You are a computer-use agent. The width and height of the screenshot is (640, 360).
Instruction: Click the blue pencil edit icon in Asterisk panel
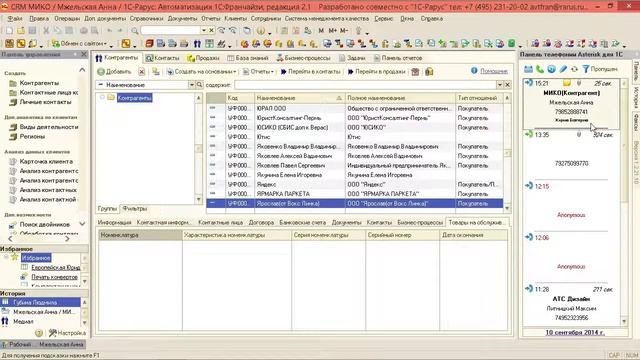563,69
